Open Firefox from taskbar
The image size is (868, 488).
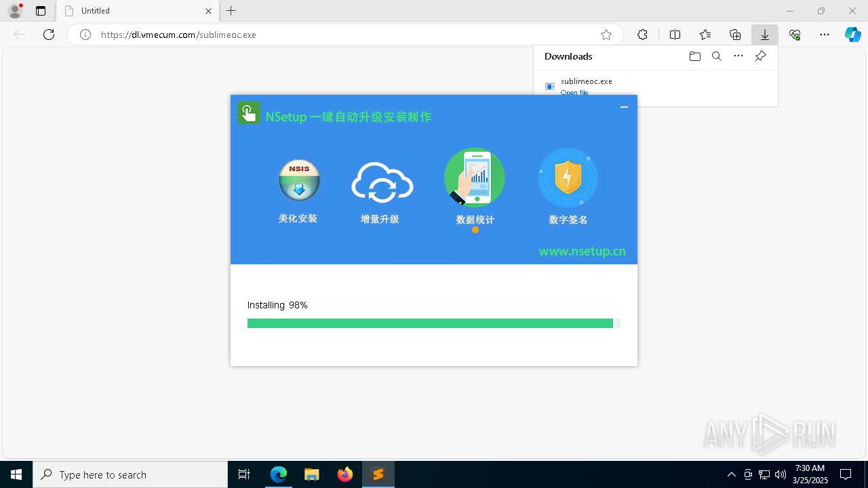click(x=345, y=474)
